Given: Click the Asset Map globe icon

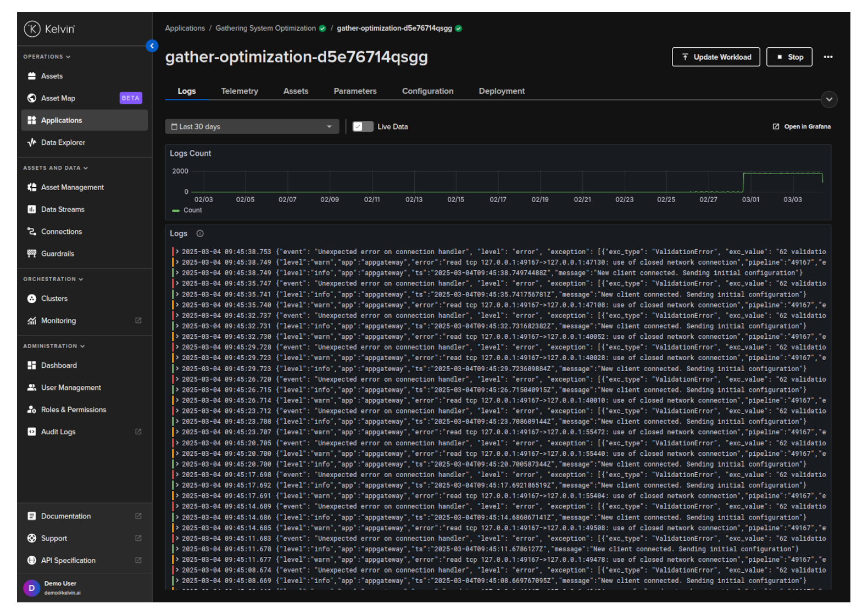Looking at the screenshot, I should [x=32, y=98].
